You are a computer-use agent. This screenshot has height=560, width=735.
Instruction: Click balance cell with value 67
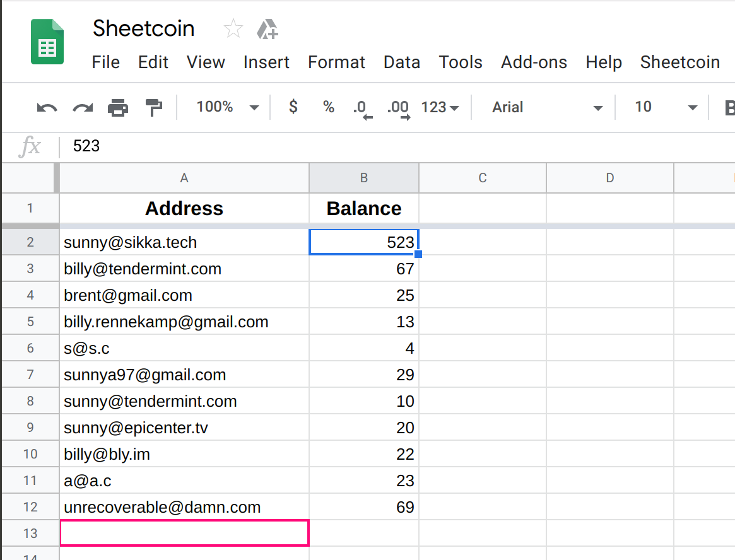click(x=364, y=269)
